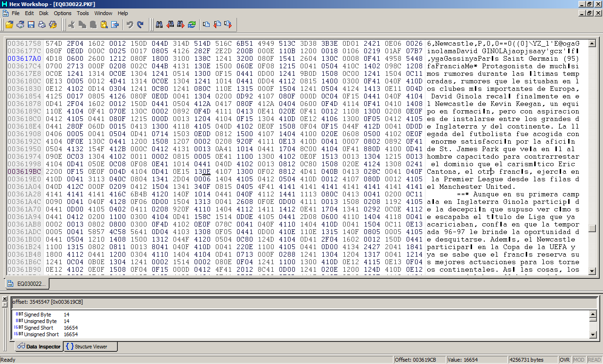The image size is (603, 364).
Task: Switch to the Data Inspector tab
Action: [39, 347]
